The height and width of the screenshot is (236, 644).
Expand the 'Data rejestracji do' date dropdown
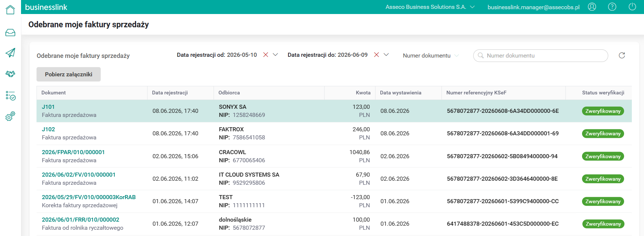pos(386,55)
